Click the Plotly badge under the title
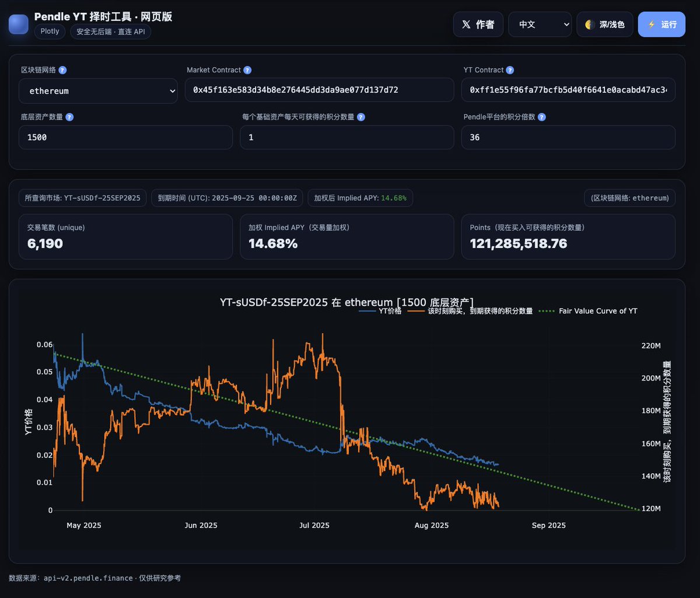 pos(50,32)
